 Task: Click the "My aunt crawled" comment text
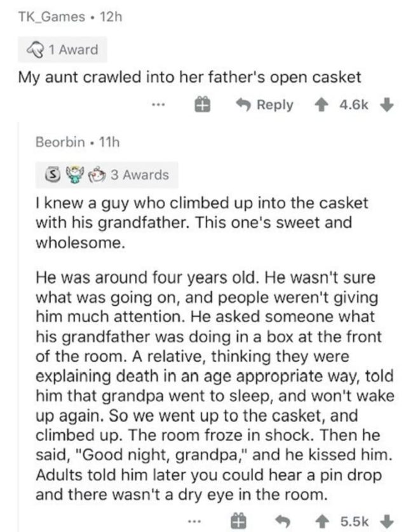(189, 77)
